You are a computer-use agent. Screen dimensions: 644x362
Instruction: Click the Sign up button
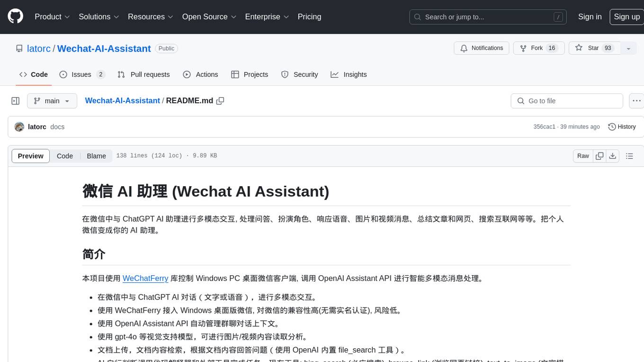[626, 17]
